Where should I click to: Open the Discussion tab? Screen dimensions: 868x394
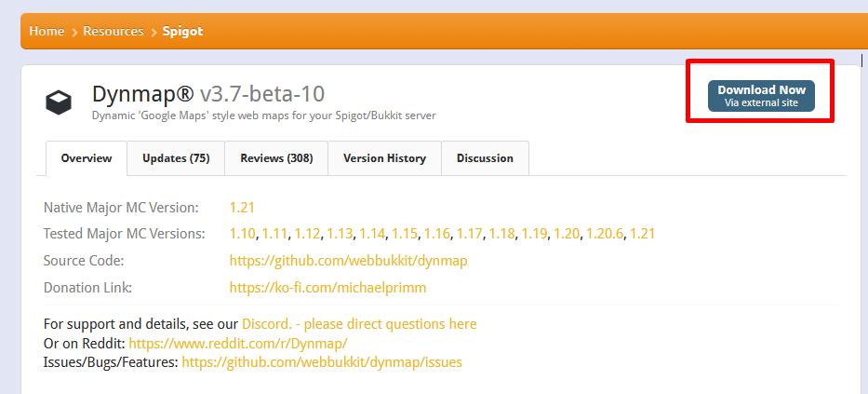click(485, 158)
